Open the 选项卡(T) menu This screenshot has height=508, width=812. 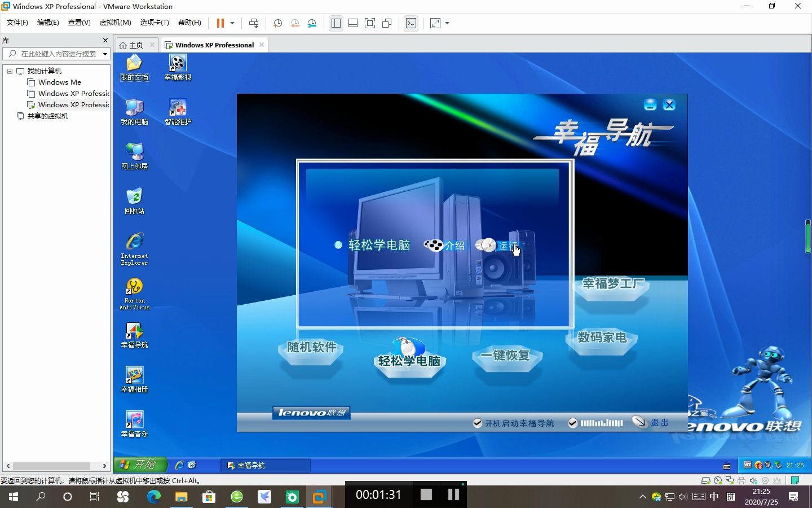(155, 23)
